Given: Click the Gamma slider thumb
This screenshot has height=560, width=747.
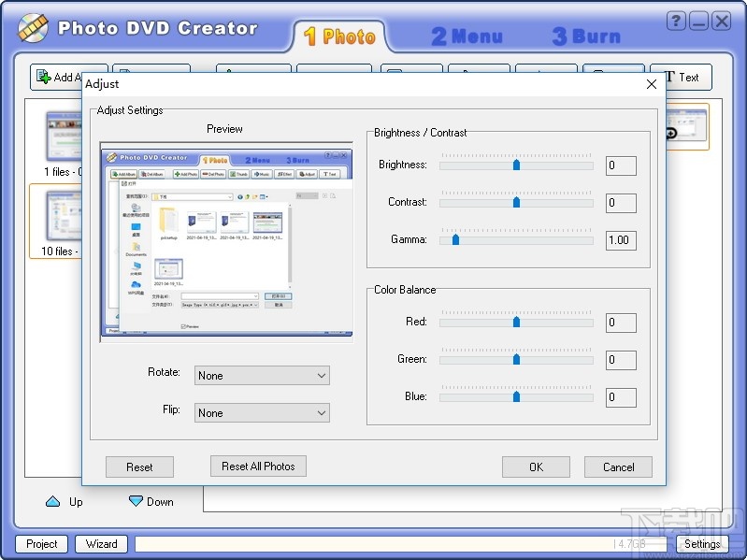Looking at the screenshot, I should (455, 239).
